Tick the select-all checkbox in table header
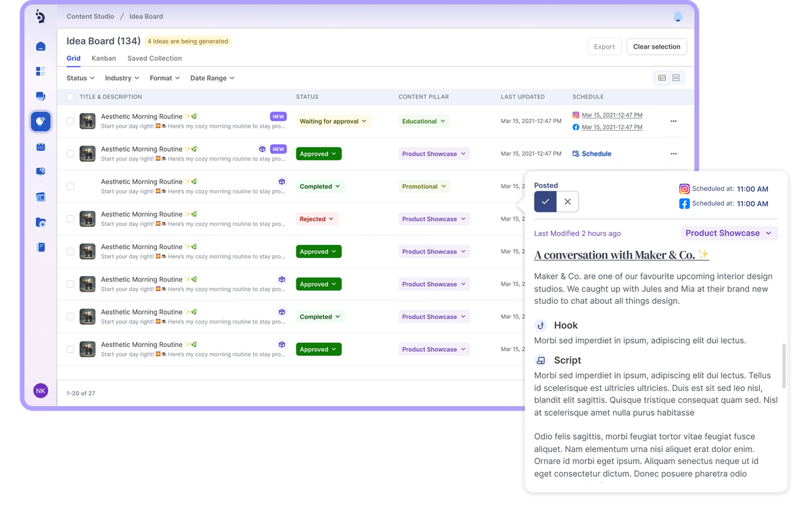The image size is (812, 525). tap(70, 97)
